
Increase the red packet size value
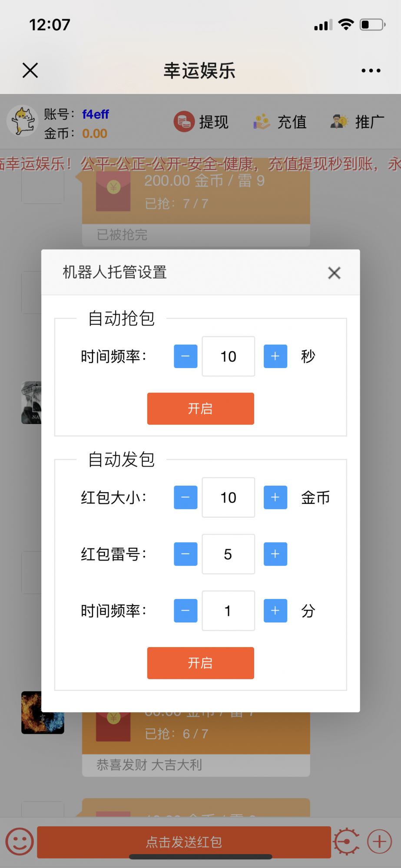(275, 497)
